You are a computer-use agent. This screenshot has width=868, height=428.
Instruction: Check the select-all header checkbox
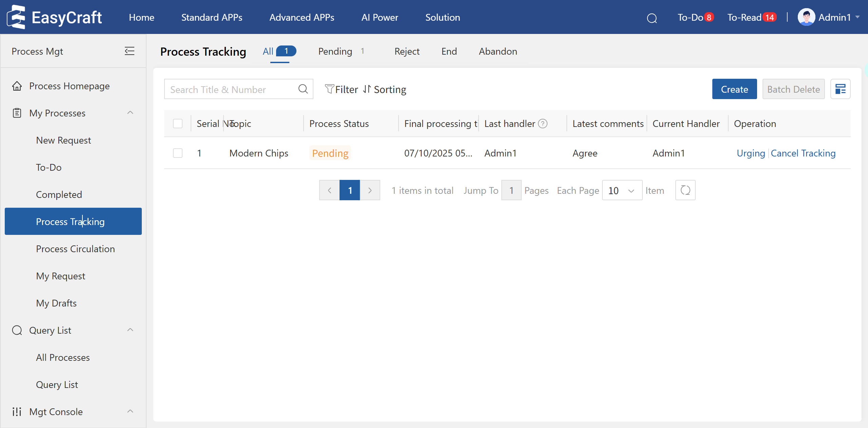click(178, 124)
